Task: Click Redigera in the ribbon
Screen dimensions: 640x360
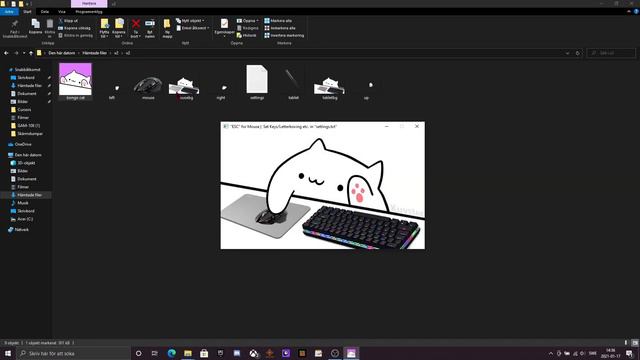Action: (247, 28)
